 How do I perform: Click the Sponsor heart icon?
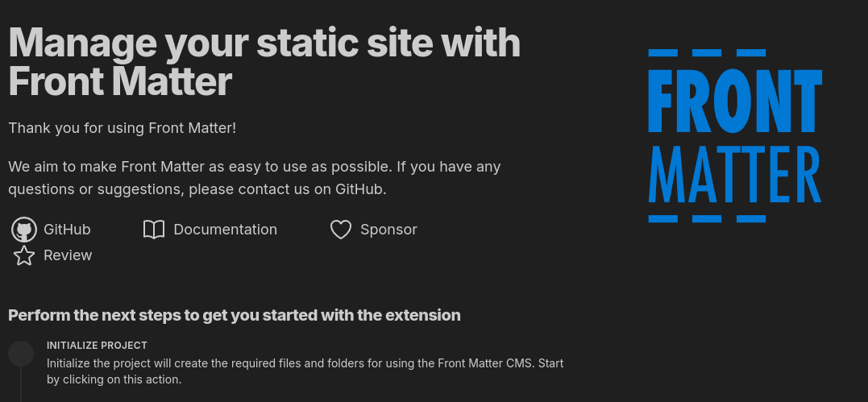(x=341, y=230)
